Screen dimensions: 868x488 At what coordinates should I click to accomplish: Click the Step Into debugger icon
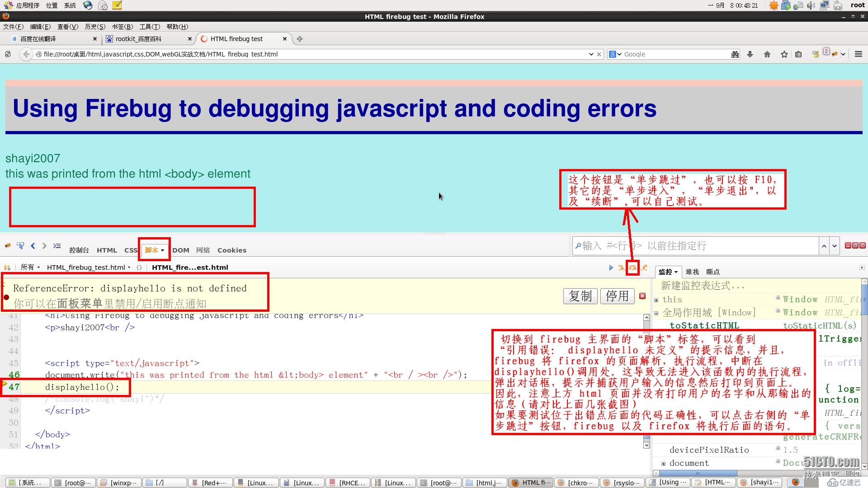click(x=622, y=267)
